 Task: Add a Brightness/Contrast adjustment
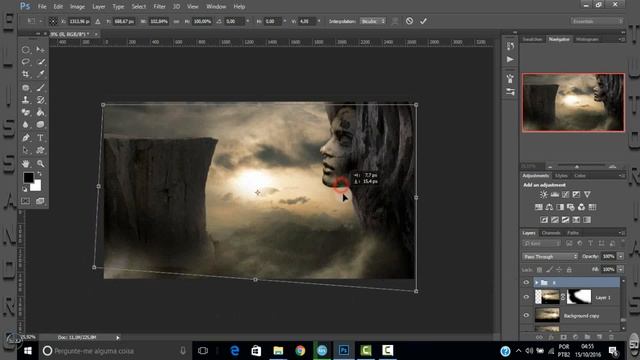coord(544,195)
